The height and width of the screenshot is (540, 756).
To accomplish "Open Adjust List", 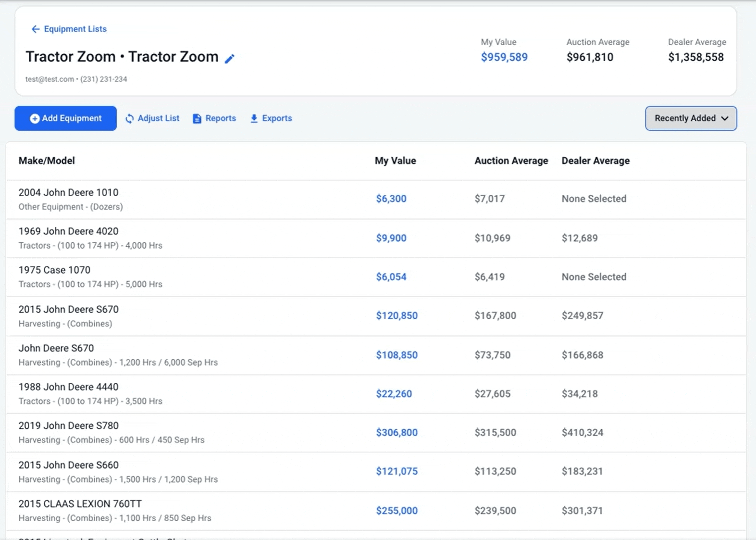I will pos(152,118).
